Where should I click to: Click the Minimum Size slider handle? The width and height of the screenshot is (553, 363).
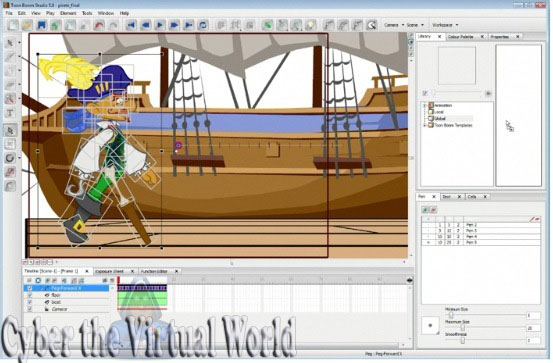coord(451,315)
